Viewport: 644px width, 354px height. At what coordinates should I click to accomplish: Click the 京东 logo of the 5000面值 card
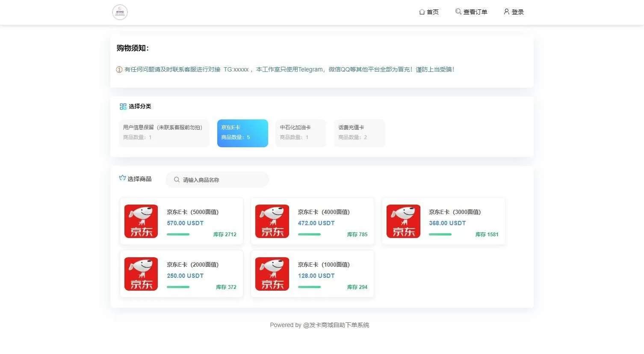coord(141,221)
